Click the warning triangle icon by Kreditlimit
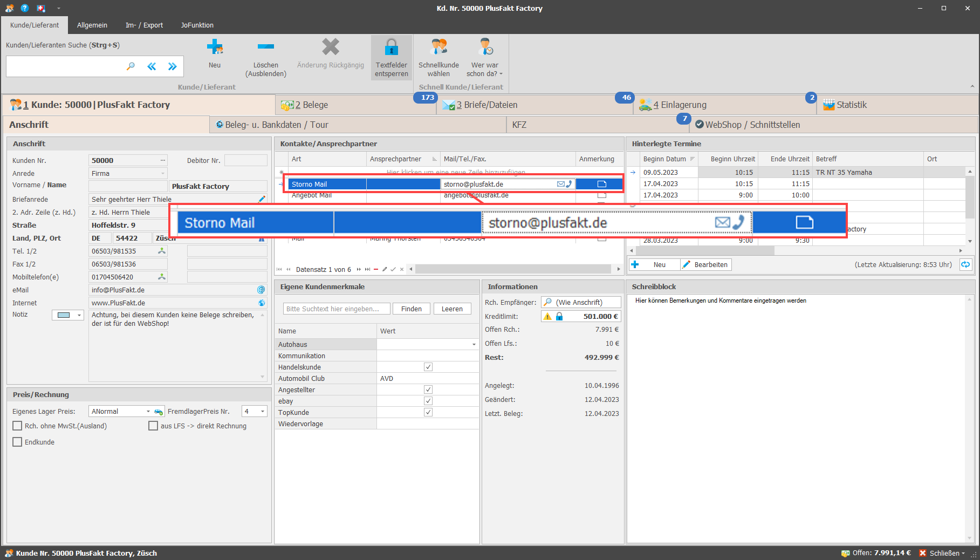 [547, 317]
